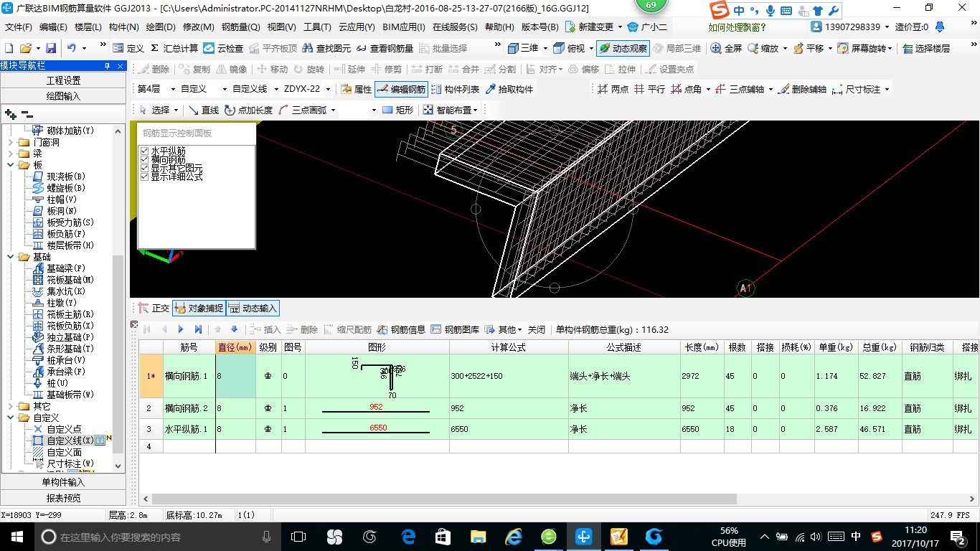Screen dimensions: 980x551
Task: Open the taskbar notification center icon
Action: pos(958,536)
